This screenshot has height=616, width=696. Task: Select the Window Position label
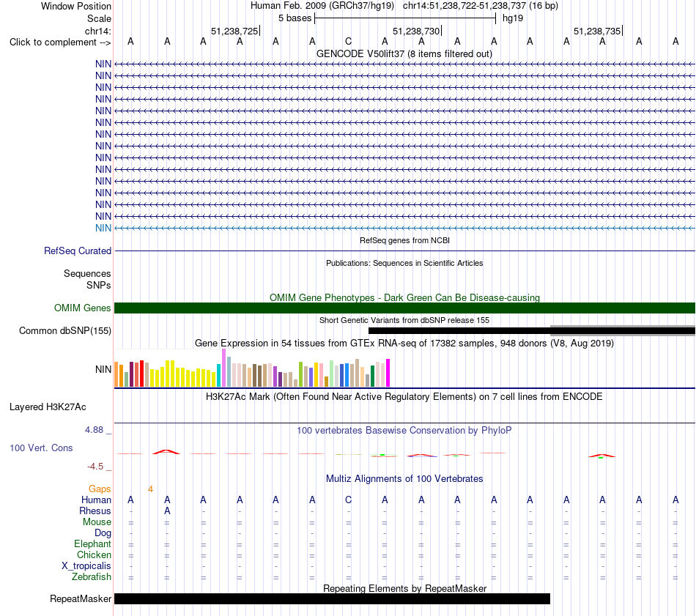pos(76,6)
